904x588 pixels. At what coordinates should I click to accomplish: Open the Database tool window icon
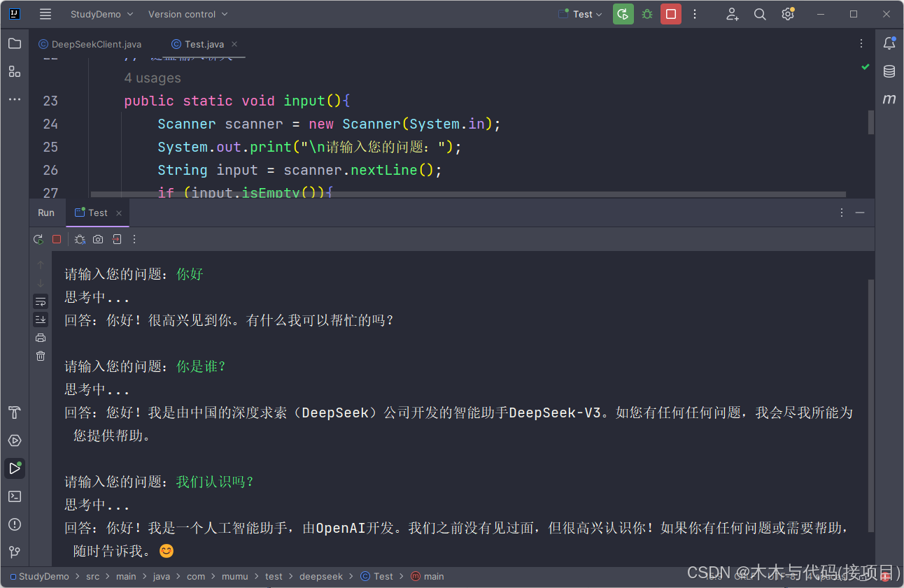point(889,71)
